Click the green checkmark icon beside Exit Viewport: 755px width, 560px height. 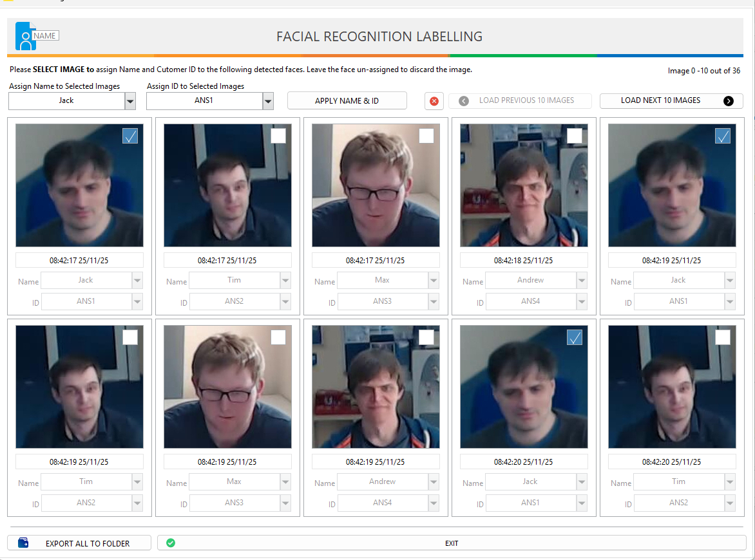point(171,543)
